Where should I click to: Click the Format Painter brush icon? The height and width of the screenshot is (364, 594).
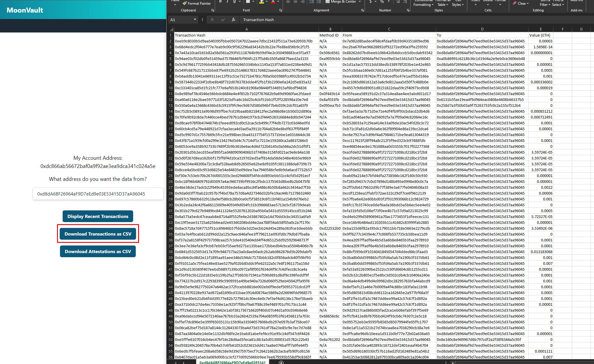(184, 4)
